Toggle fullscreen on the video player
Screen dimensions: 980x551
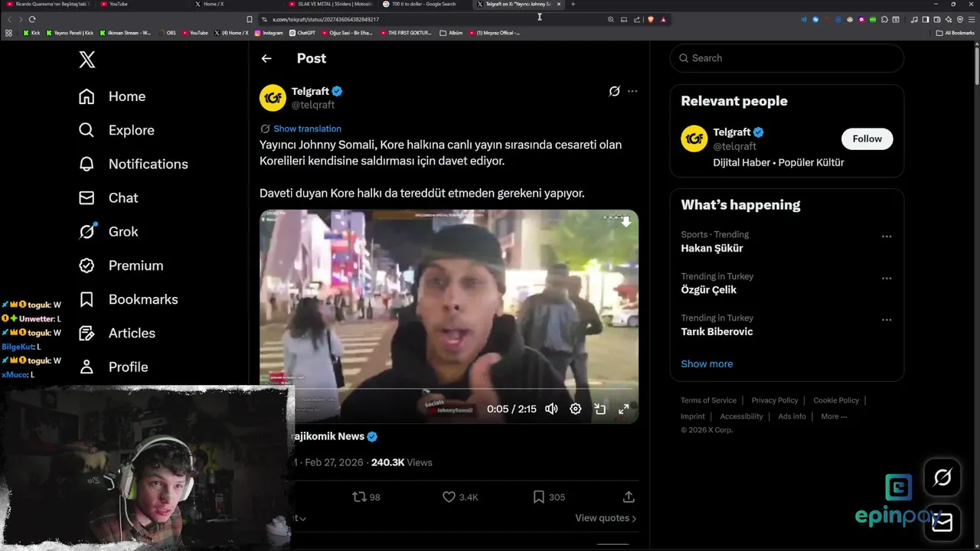[624, 409]
